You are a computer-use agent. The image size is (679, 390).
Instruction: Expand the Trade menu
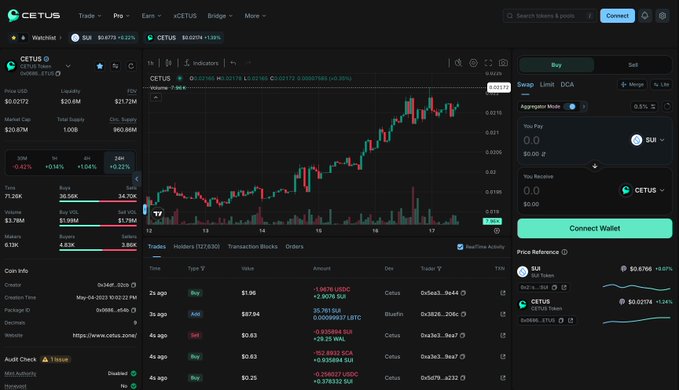click(x=90, y=16)
